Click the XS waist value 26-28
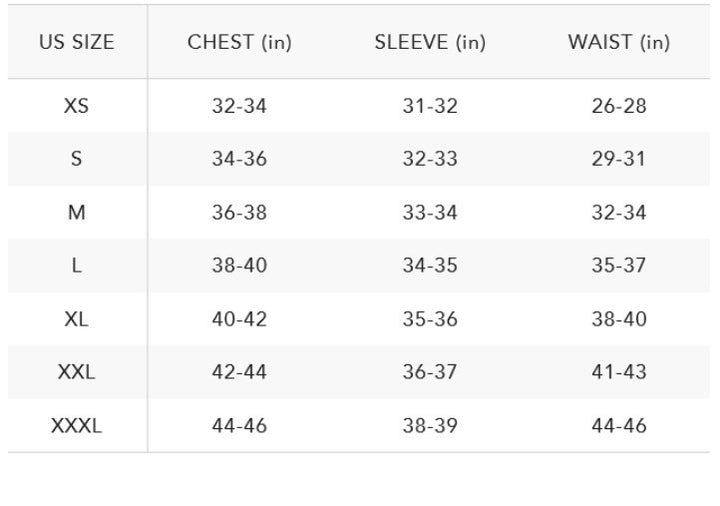This screenshot has width=720, height=506. tap(619, 106)
